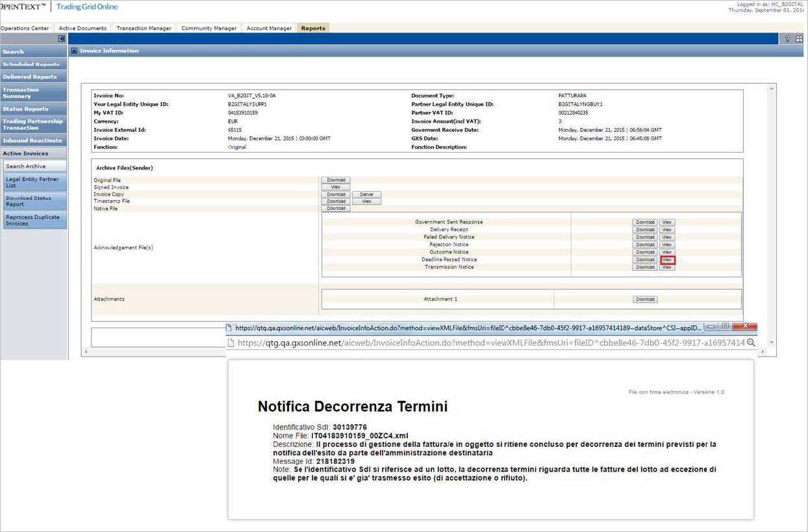Click Deliver for Invoice Copy

coord(366,194)
